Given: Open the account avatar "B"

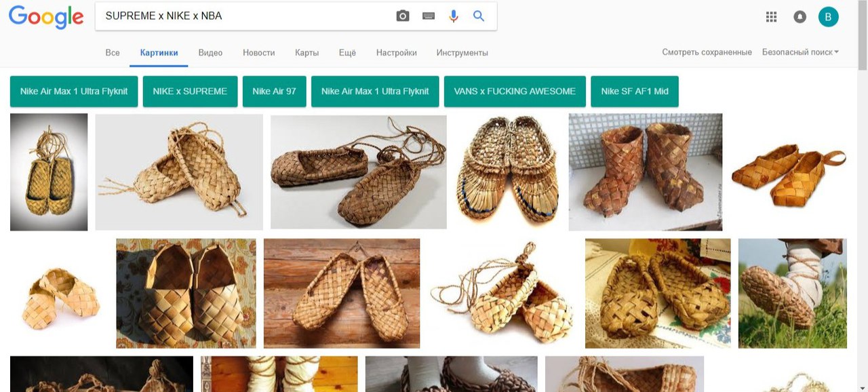Looking at the screenshot, I should [828, 17].
